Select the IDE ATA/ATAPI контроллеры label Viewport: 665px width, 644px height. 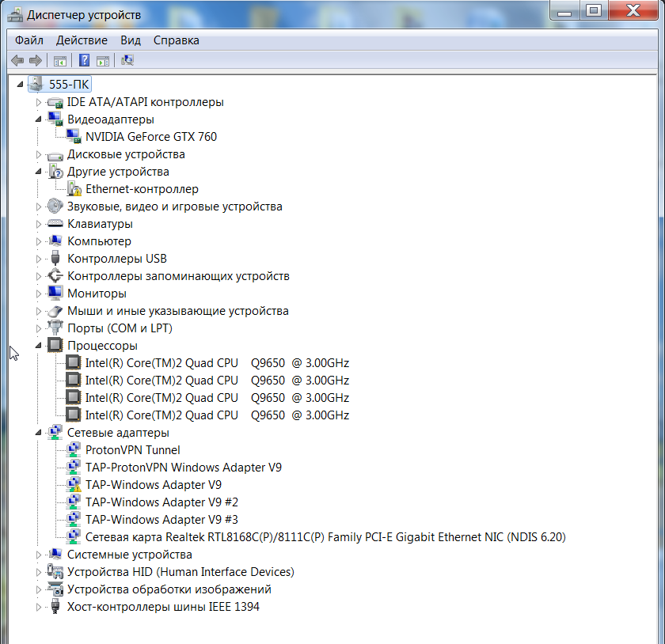[x=145, y=102]
